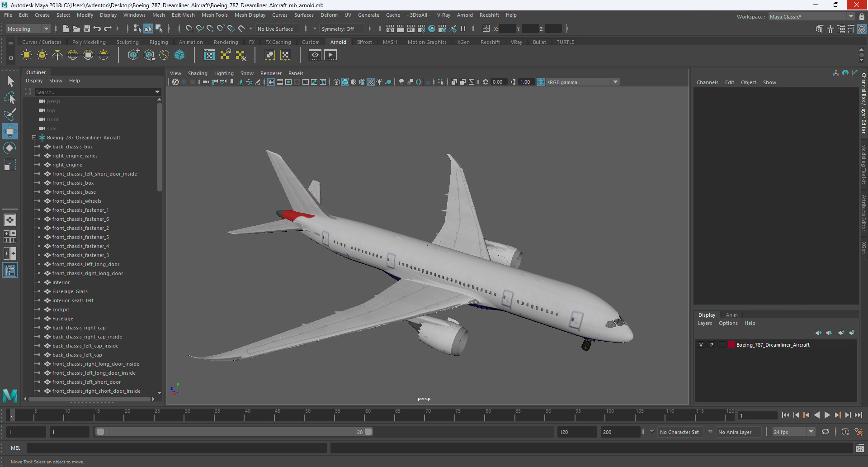This screenshot has width=868, height=467.
Task: Click the No Live Surface button
Action: pos(275,29)
